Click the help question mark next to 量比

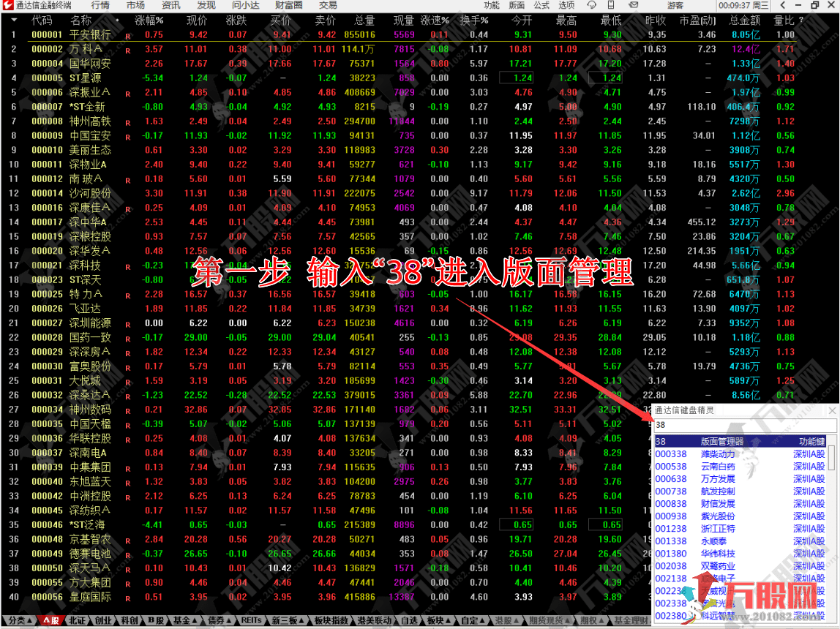801,20
